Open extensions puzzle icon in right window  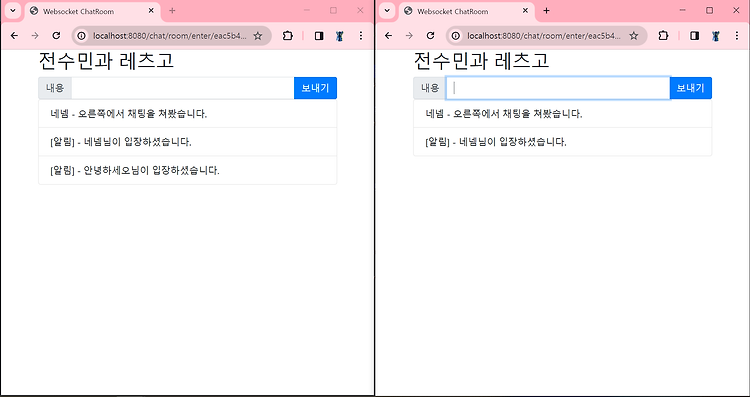coord(663,36)
